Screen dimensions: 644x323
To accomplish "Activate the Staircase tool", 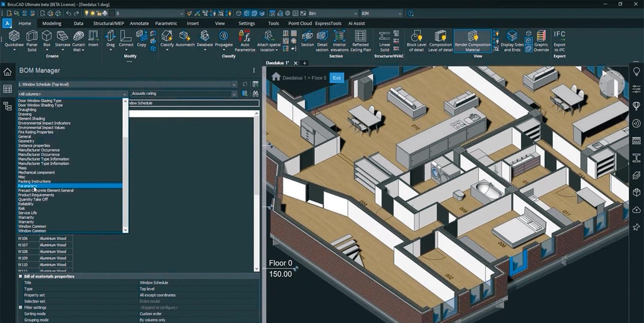I will pos(63,39).
